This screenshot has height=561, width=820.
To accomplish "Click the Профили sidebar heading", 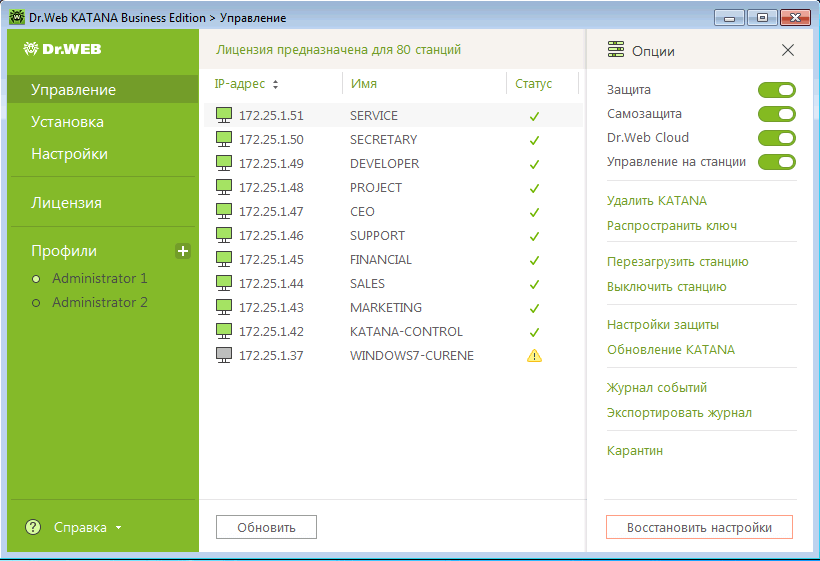I will (64, 251).
